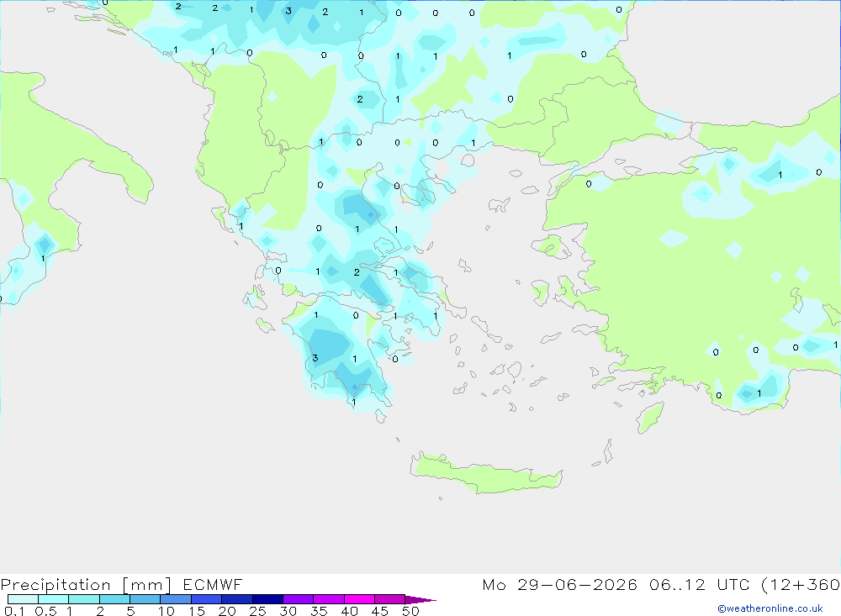Choose the 25–30 mm navy legend swatch
This screenshot has width=841, height=616.
point(267,599)
